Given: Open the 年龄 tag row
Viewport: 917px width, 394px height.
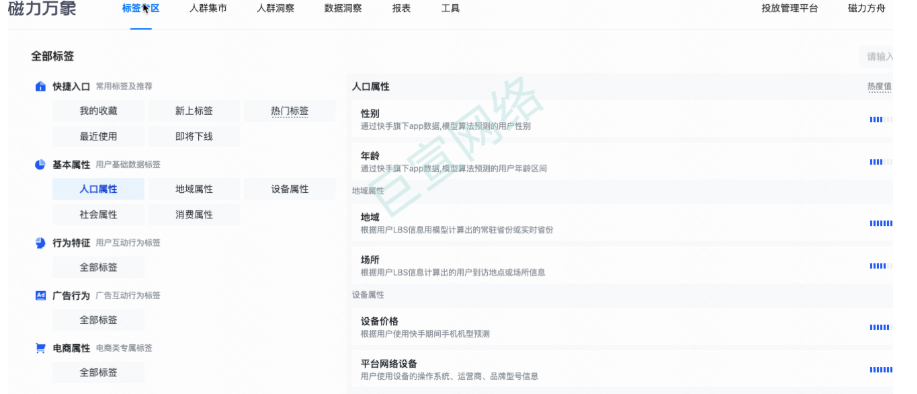Looking at the screenshot, I should tap(622, 162).
